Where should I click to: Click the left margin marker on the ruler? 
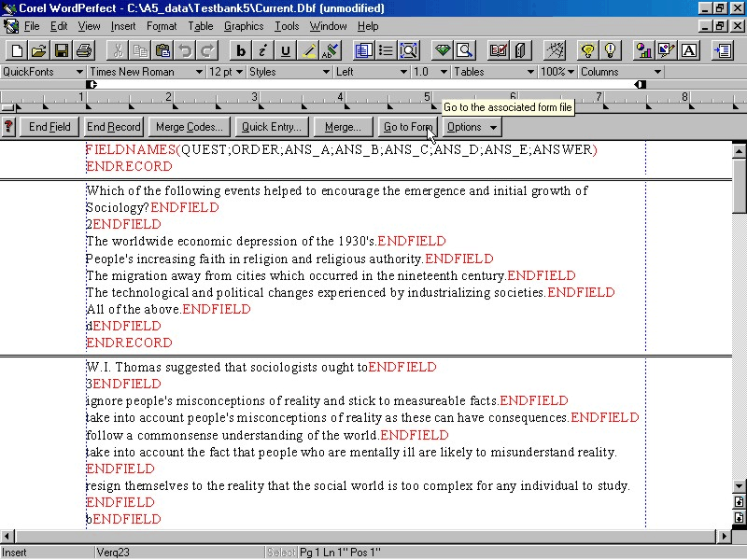92,85
